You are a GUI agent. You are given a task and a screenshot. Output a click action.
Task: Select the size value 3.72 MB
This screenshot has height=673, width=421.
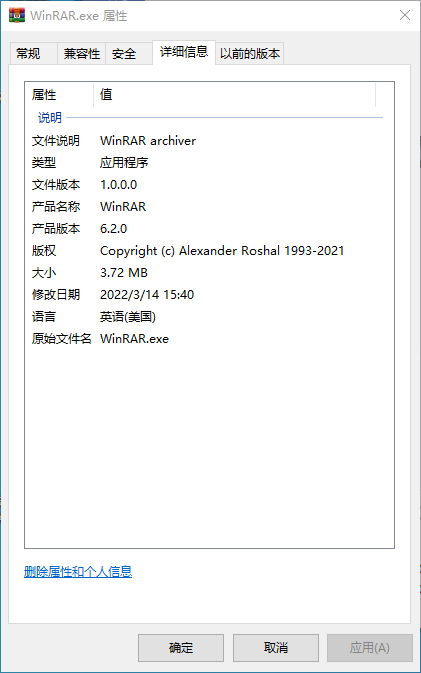pos(124,273)
